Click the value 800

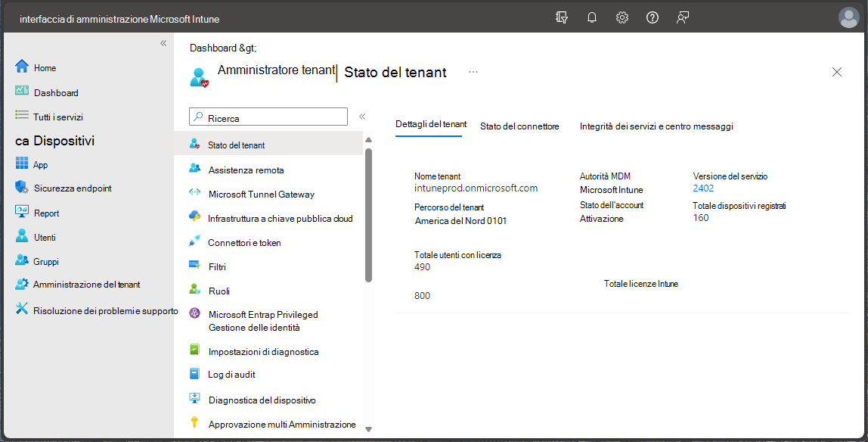(x=423, y=296)
